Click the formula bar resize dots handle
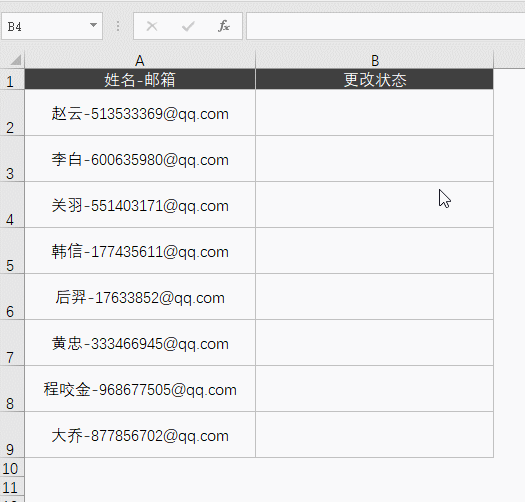 (118, 26)
